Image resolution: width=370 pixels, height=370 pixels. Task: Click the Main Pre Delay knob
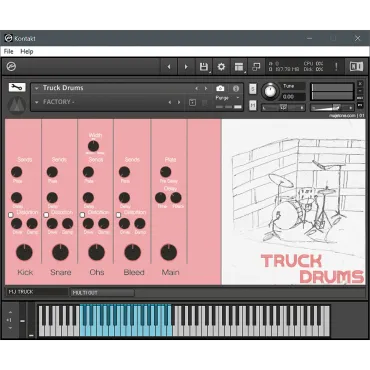click(165, 172)
